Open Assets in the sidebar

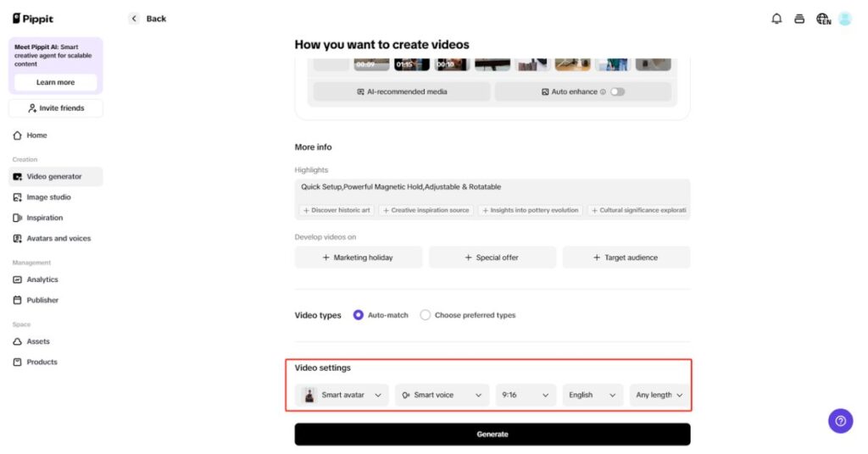[x=55, y=341]
